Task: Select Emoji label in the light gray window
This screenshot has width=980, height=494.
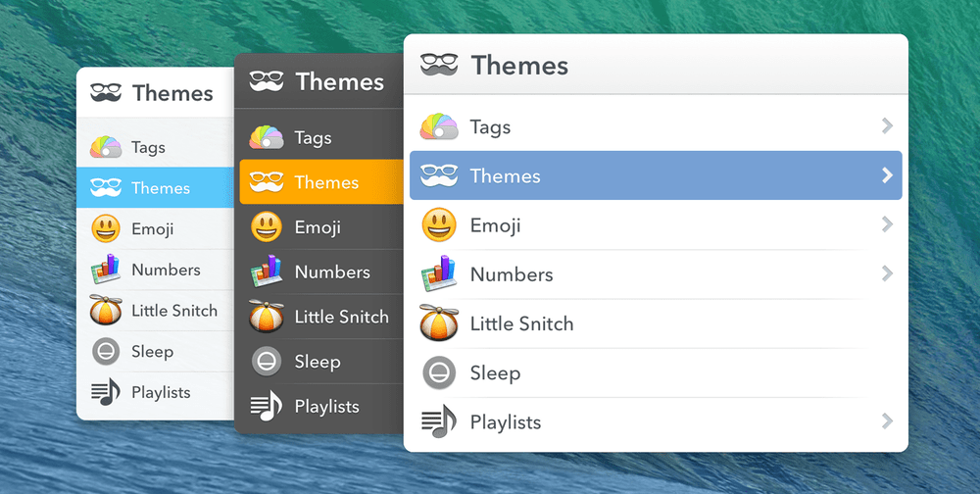Action: point(153,229)
